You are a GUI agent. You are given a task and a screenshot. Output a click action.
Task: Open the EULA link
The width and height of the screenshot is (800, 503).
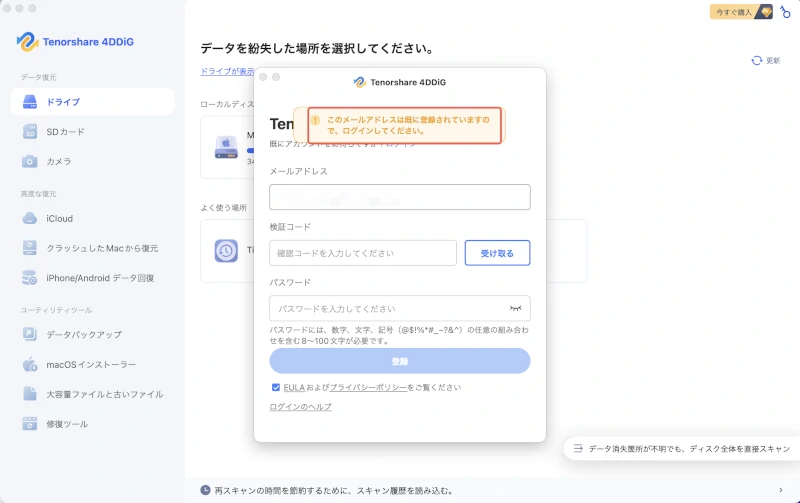pyautogui.click(x=294, y=388)
